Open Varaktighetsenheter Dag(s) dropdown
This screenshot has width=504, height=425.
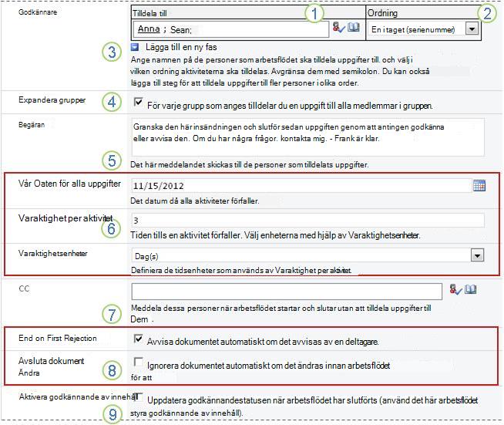477,255
